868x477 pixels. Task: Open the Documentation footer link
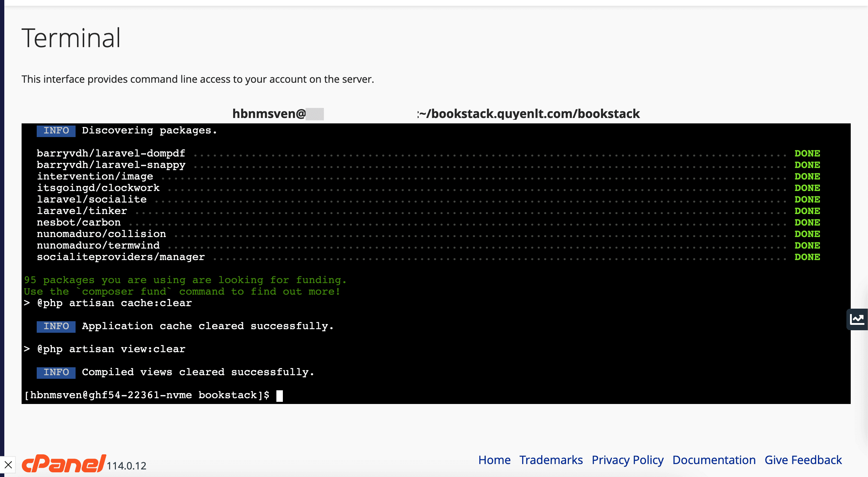(x=714, y=460)
